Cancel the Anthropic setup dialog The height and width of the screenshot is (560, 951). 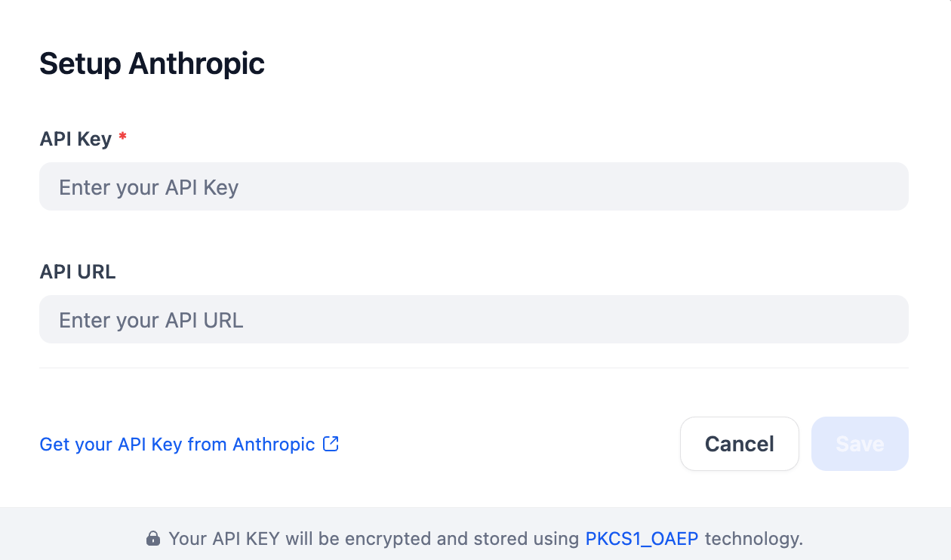point(740,444)
